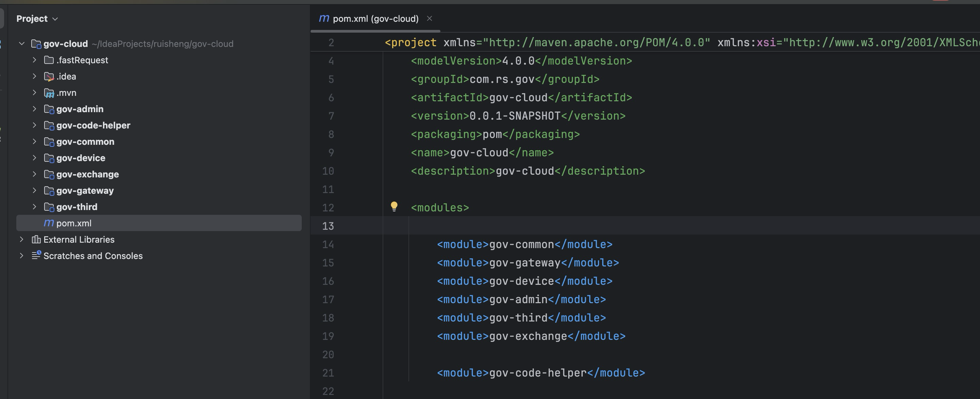The height and width of the screenshot is (399, 980).
Task: Click the pom.xml Maven file icon in tree
Action: click(x=49, y=223)
